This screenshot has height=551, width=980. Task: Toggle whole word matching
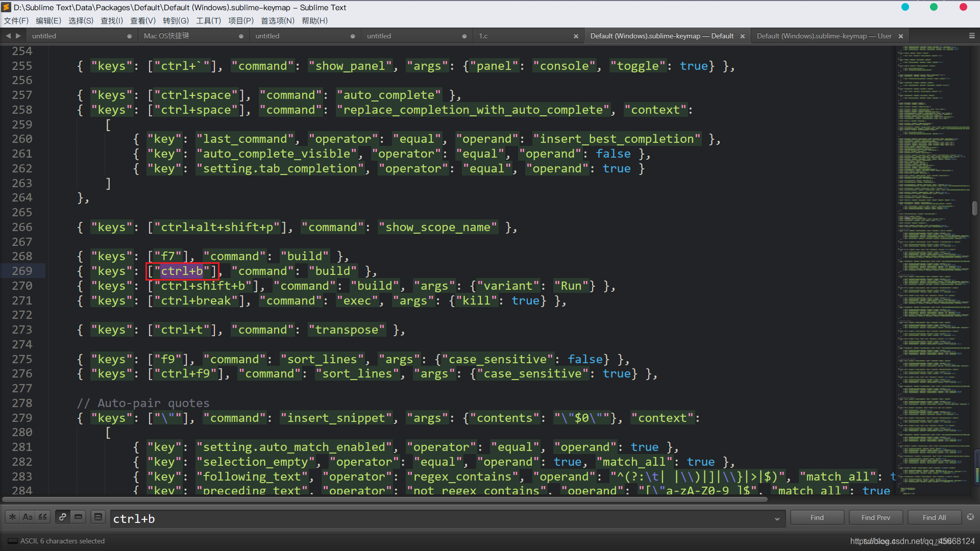(43, 517)
